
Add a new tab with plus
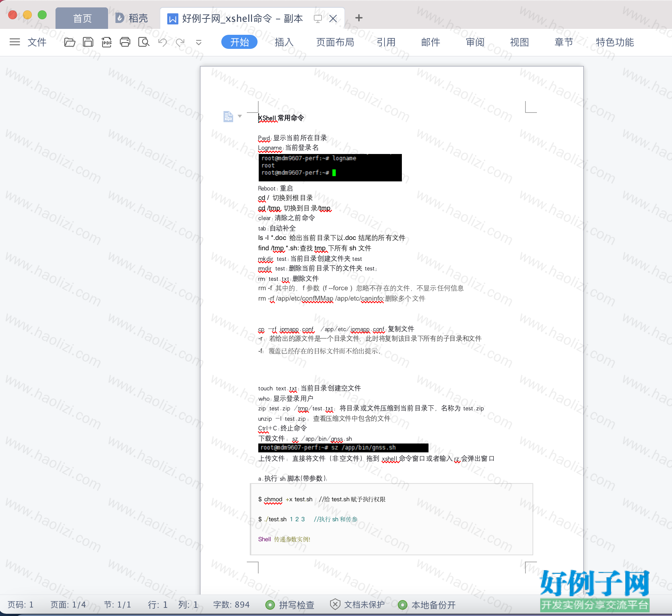[x=359, y=18]
